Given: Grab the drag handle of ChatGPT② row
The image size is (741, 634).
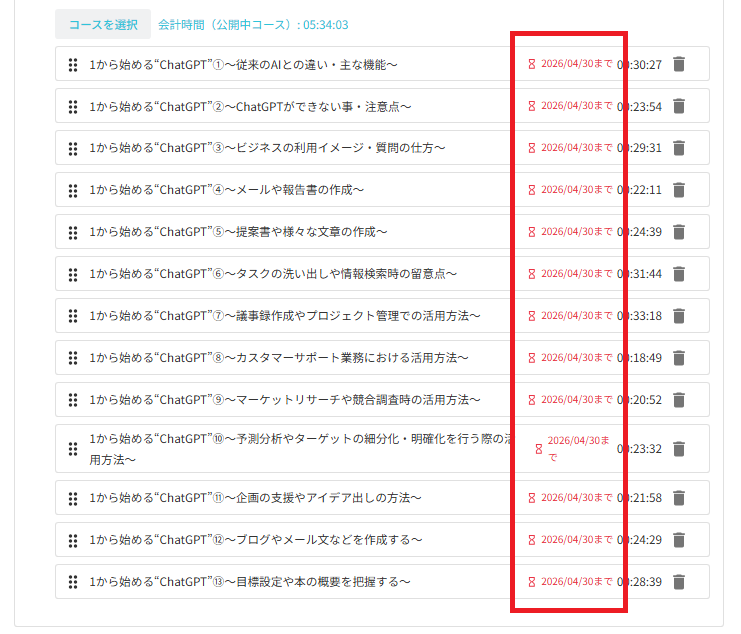Looking at the screenshot, I should (73, 107).
